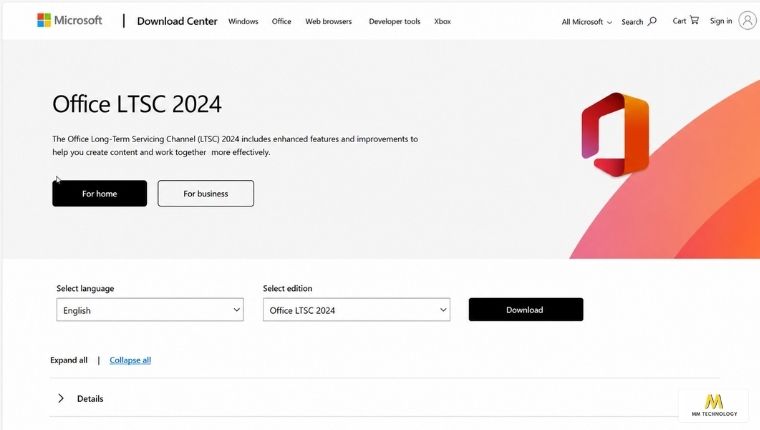Select the For home button

click(99, 193)
